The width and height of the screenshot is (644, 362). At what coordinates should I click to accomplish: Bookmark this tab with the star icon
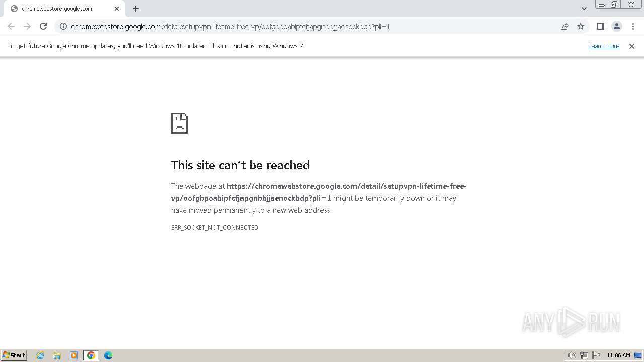click(x=581, y=26)
